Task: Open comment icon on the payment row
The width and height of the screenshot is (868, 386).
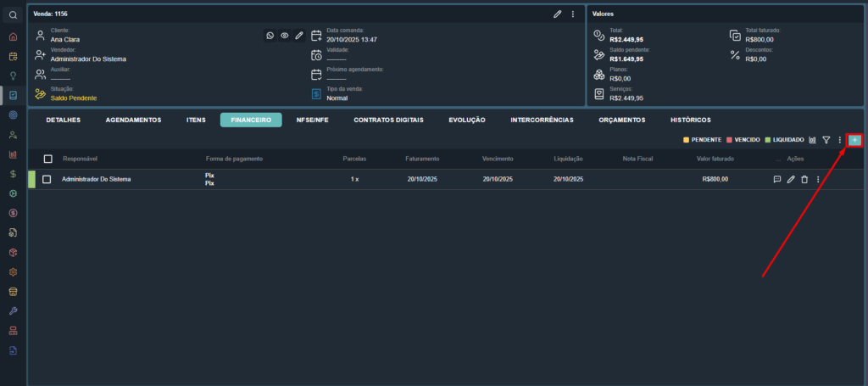Action: pyautogui.click(x=776, y=179)
